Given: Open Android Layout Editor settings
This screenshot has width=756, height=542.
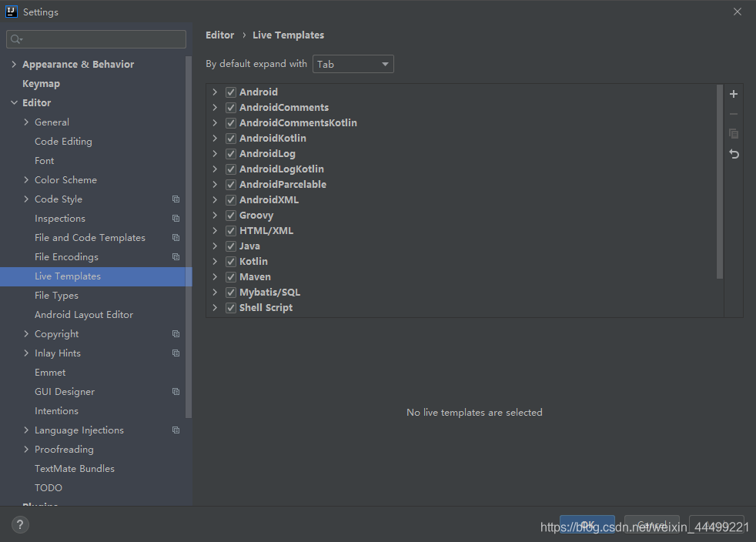Looking at the screenshot, I should (x=84, y=315).
